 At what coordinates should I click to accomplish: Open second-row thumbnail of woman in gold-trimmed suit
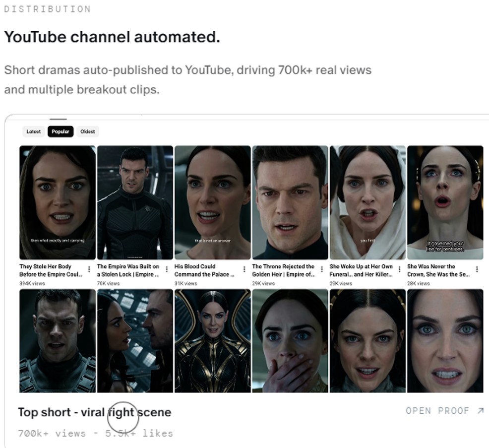pyautogui.click(x=213, y=341)
